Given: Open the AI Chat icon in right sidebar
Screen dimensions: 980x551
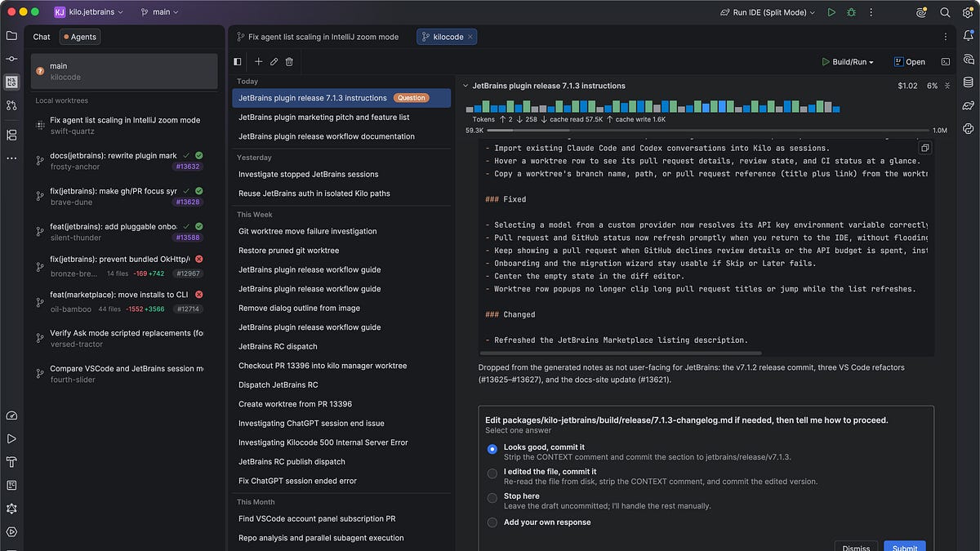Looking at the screenshot, I should tap(969, 59).
